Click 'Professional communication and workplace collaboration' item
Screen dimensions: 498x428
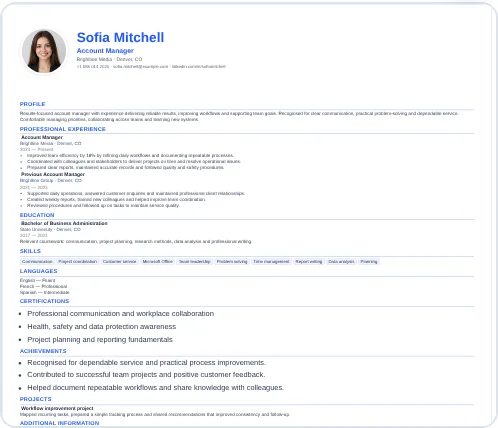click(x=121, y=314)
